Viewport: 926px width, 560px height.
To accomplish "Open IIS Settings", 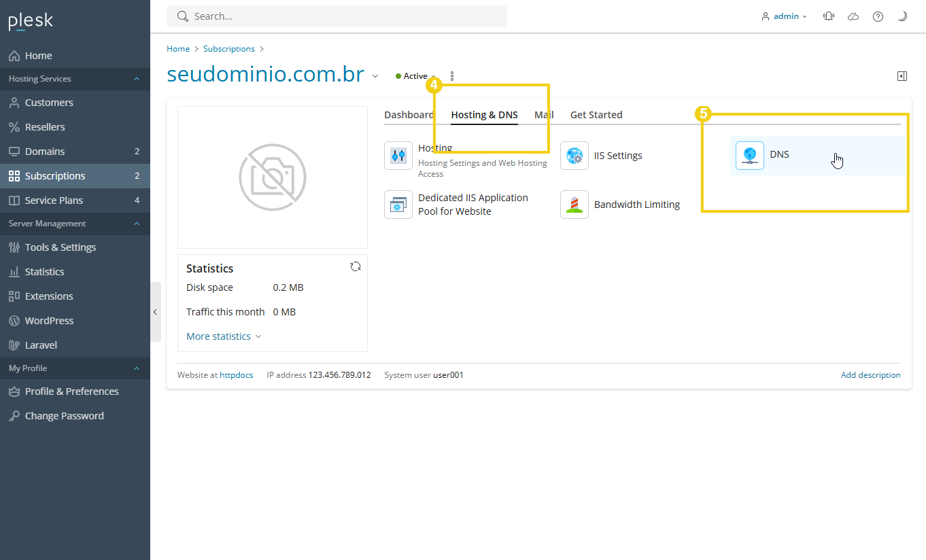I will 617,155.
